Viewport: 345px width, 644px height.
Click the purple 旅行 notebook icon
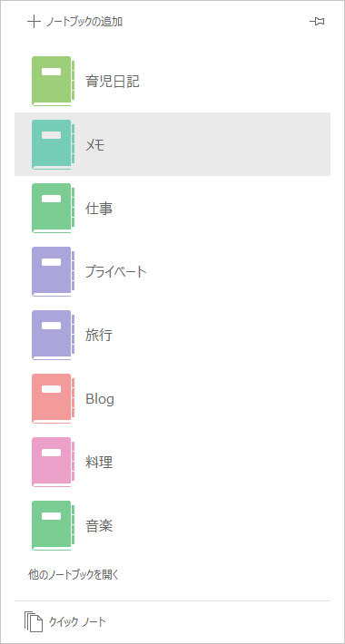pyautogui.click(x=54, y=335)
